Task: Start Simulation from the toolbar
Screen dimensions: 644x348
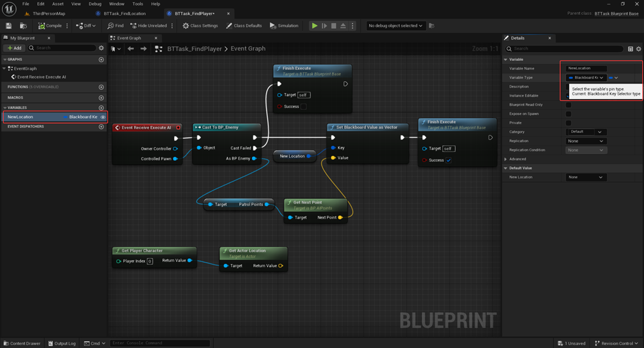Action: [x=284, y=26]
